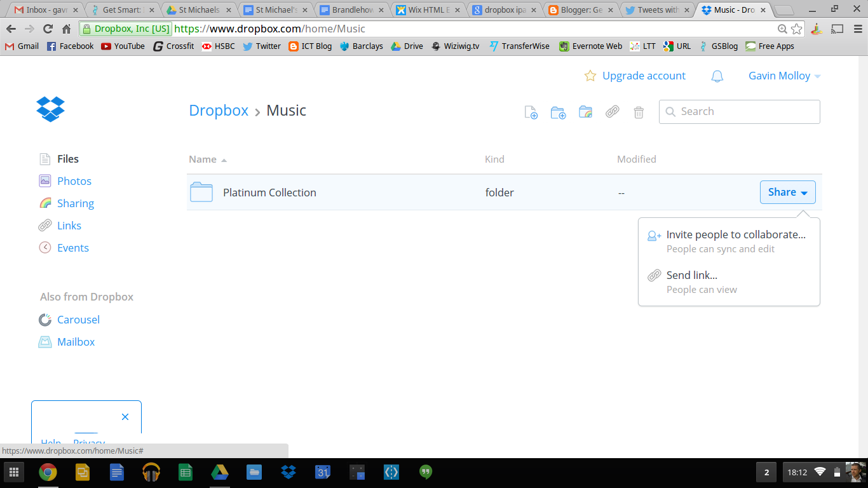Click the Delete trash can icon

click(x=639, y=112)
